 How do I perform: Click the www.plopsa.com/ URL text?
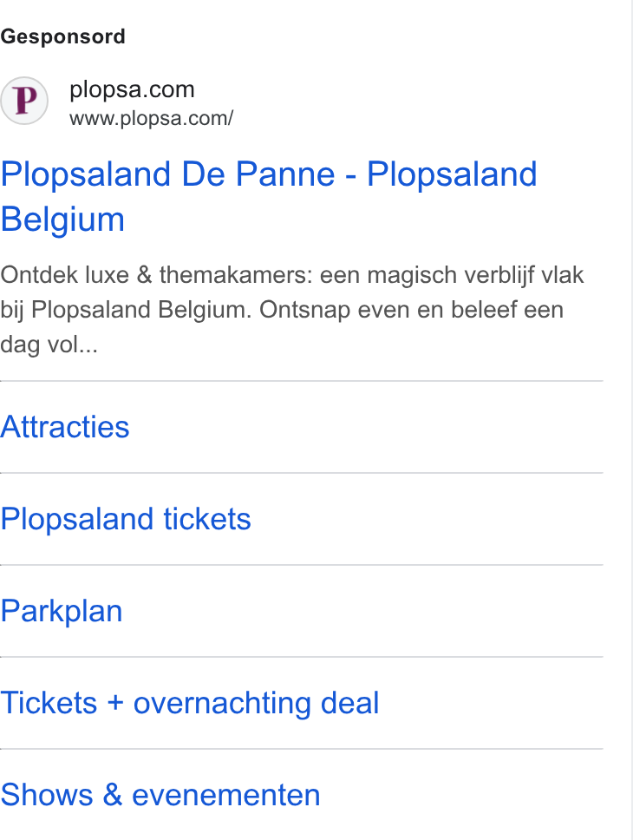[152, 118]
